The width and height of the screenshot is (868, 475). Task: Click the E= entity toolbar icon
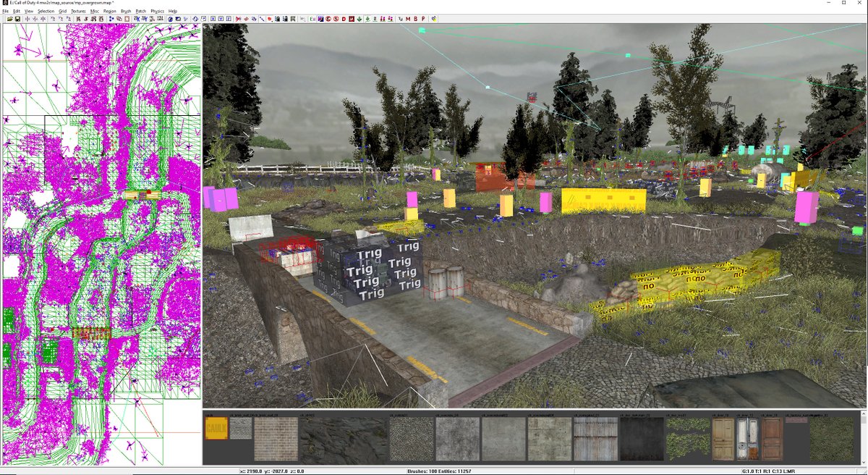click(312, 19)
